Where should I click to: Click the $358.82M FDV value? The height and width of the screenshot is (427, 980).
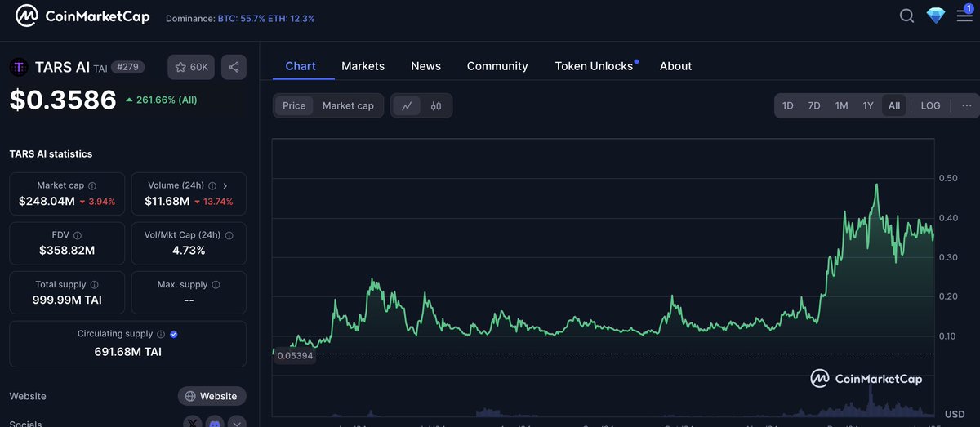[x=67, y=250]
